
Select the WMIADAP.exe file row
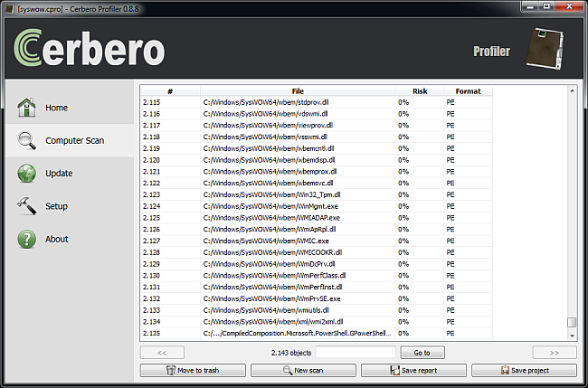click(x=317, y=218)
